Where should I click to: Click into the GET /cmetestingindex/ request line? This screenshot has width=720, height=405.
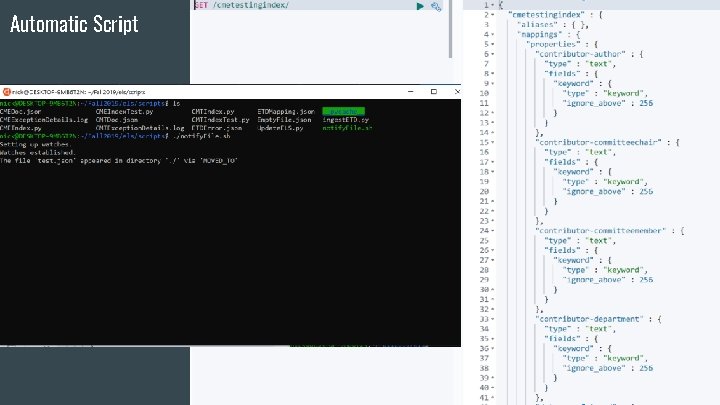point(242,6)
